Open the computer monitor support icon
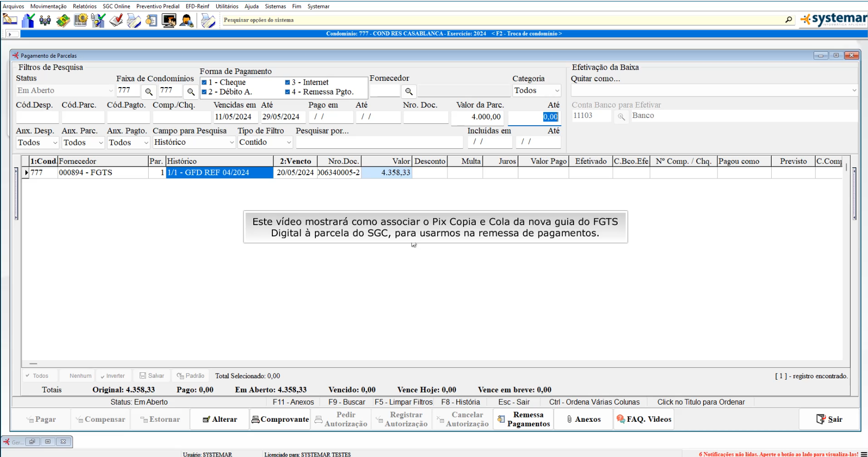868x457 pixels. [x=169, y=21]
